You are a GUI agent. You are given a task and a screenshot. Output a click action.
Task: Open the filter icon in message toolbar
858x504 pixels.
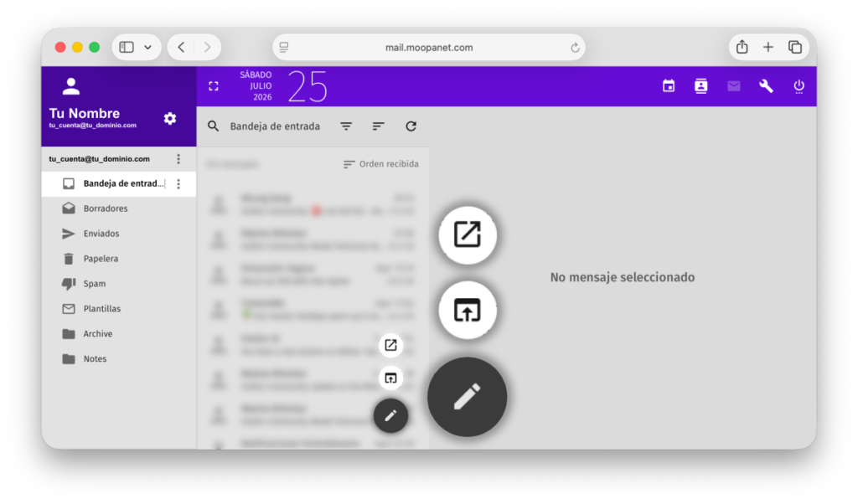pyautogui.click(x=346, y=126)
